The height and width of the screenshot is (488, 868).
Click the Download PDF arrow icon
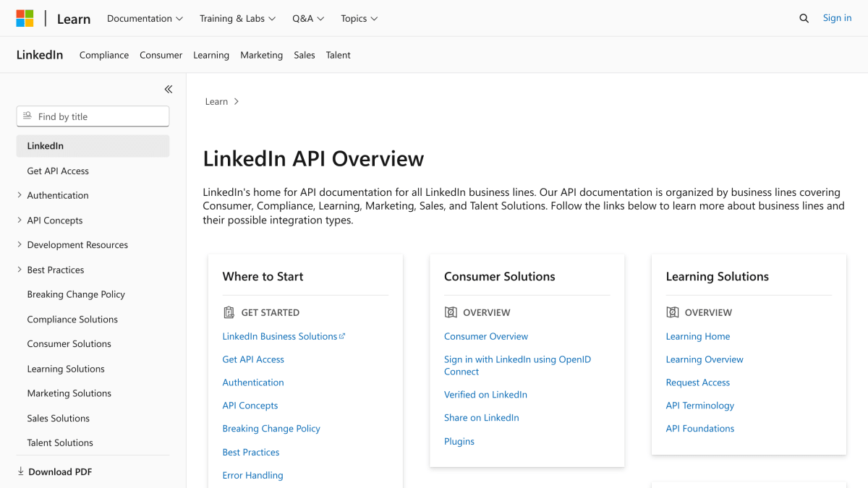pos(20,471)
